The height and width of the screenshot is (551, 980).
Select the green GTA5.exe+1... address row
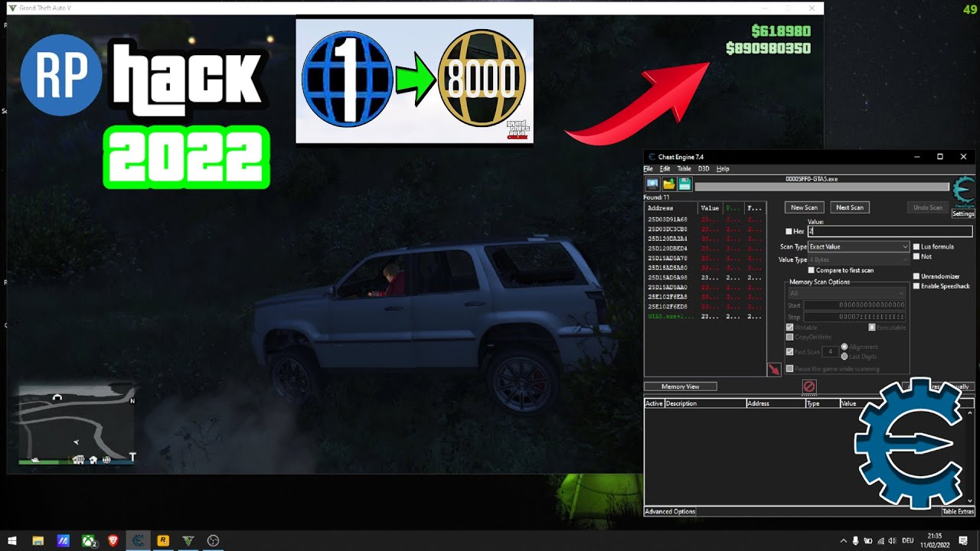point(705,316)
